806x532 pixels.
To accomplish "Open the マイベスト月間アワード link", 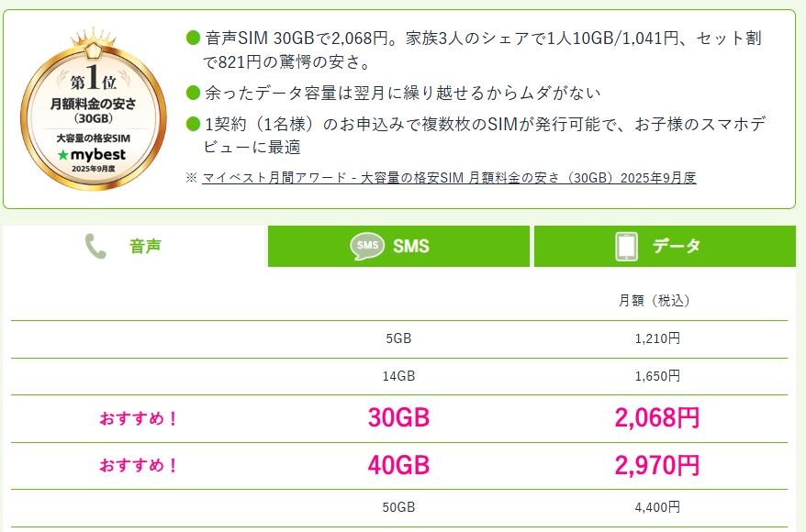I will 449,177.
